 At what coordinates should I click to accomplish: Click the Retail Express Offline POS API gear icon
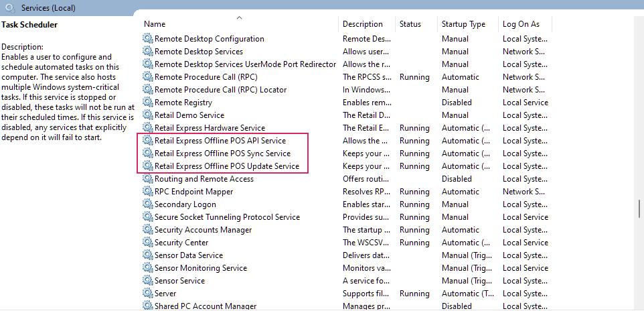[x=147, y=141]
